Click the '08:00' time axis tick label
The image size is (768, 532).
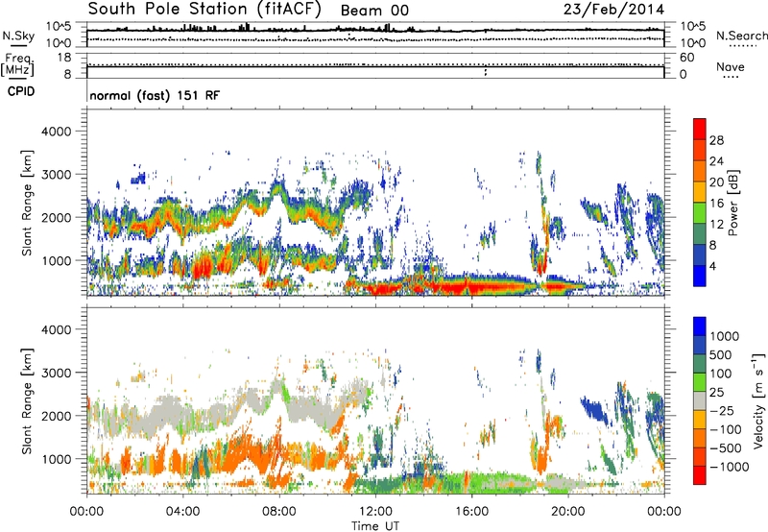(279, 512)
